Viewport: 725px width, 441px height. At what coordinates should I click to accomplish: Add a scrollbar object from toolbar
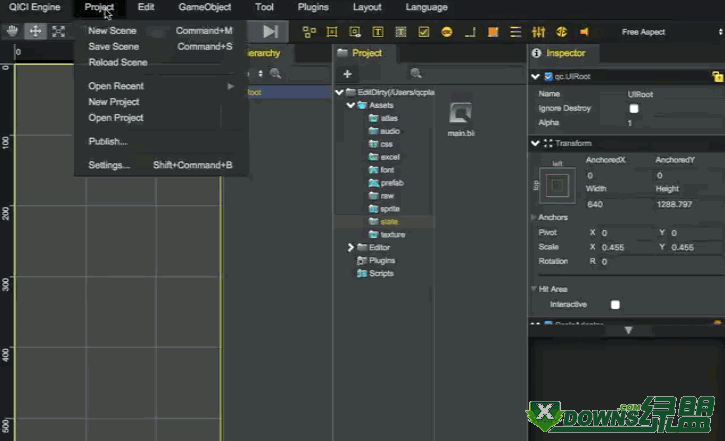pyautogui.click(x=470, y=32)
